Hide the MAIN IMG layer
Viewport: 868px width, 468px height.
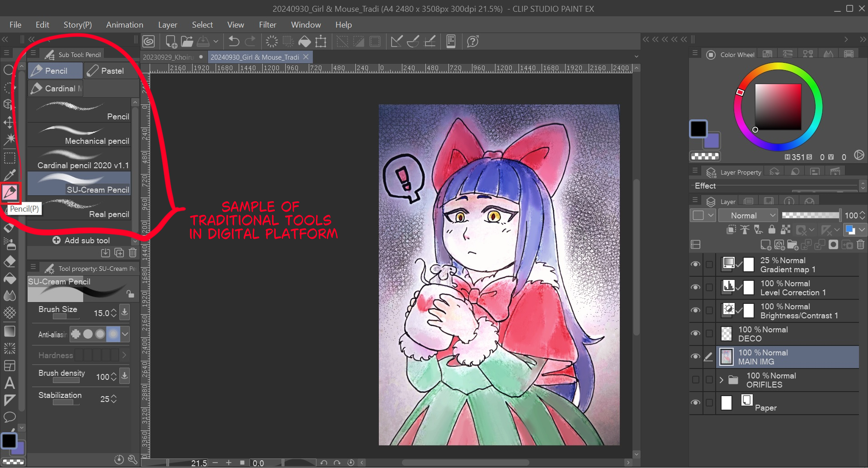pos(695,357)
